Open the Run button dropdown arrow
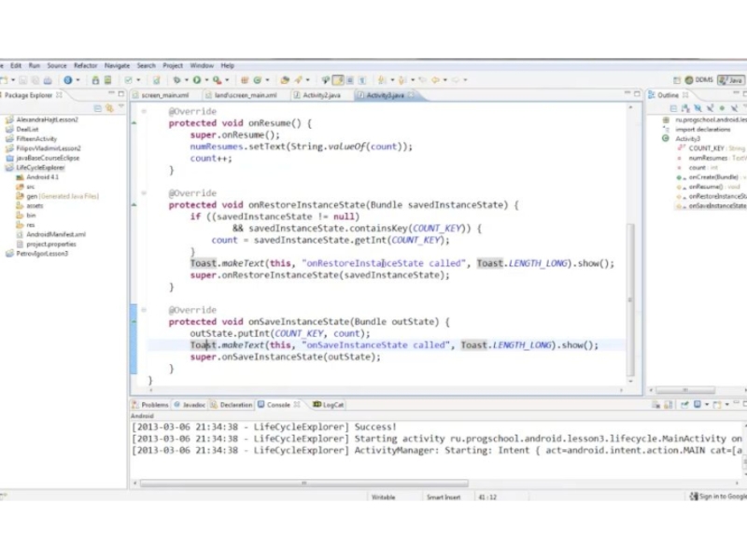This screenshot has height=560, width=747. tap(205, 80)
